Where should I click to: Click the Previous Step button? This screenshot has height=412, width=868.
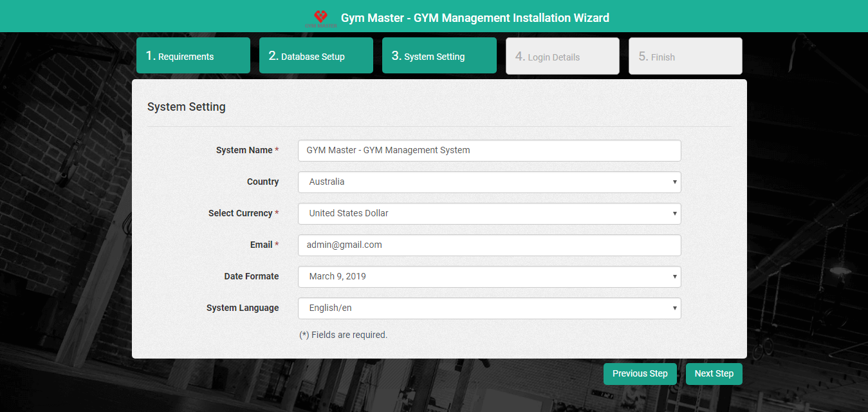pyautogui.click(x=640, y=374)
